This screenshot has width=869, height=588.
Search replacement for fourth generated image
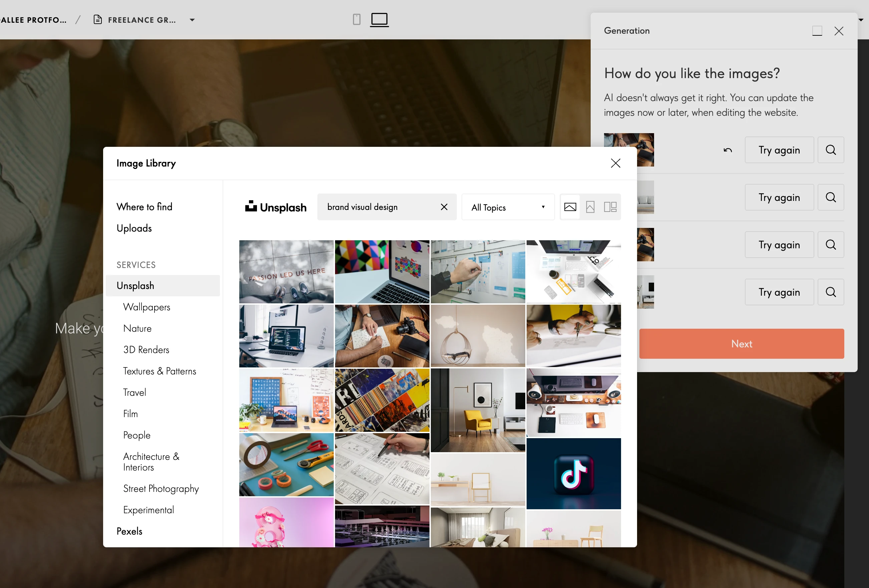pos(831,292)
